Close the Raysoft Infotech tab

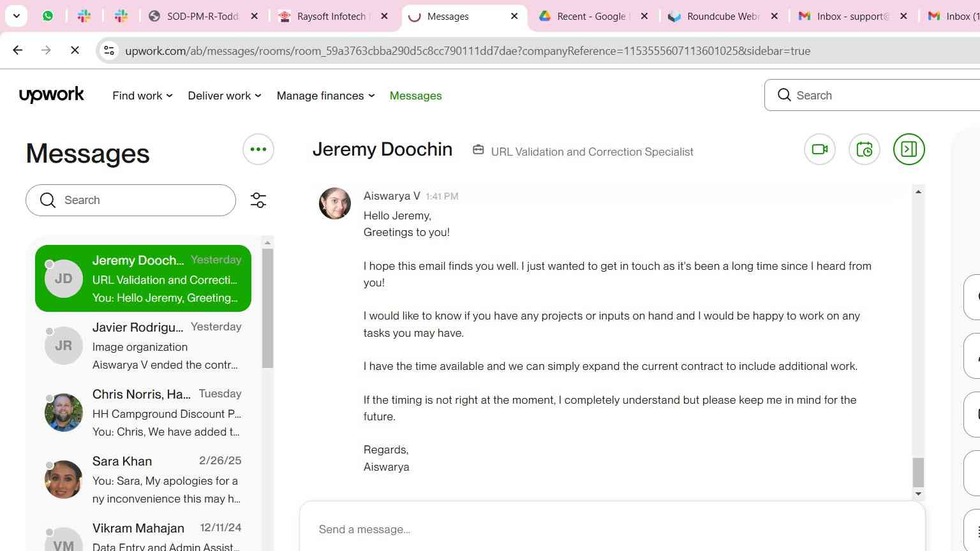point(384,16)
